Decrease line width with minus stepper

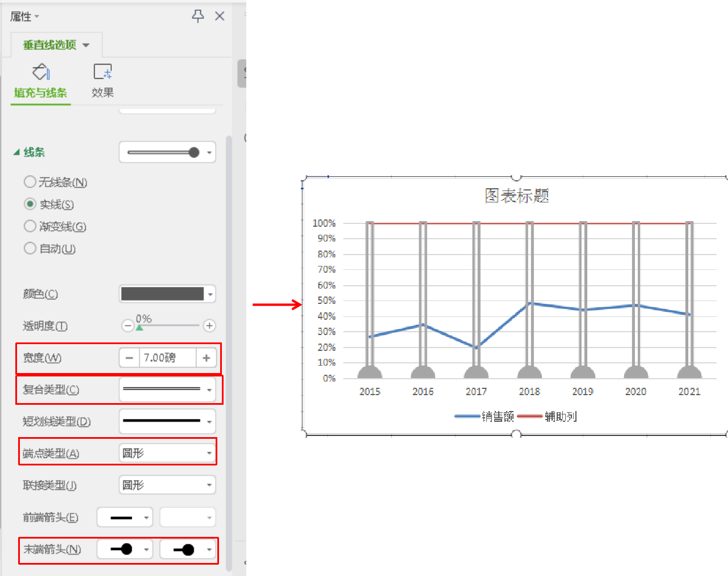(x=129, y=358)
